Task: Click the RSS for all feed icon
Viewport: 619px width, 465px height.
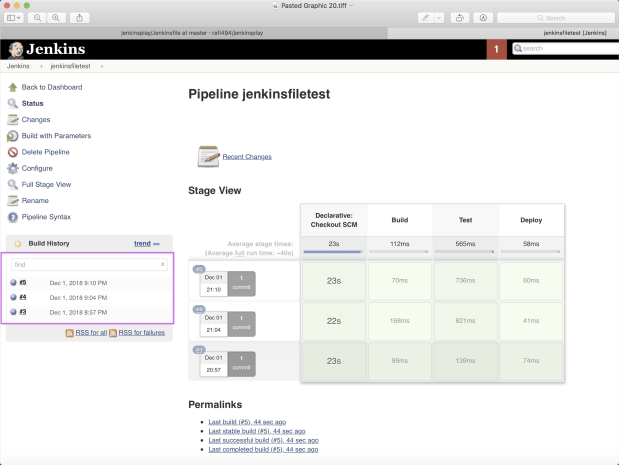Action: point(69,333)
